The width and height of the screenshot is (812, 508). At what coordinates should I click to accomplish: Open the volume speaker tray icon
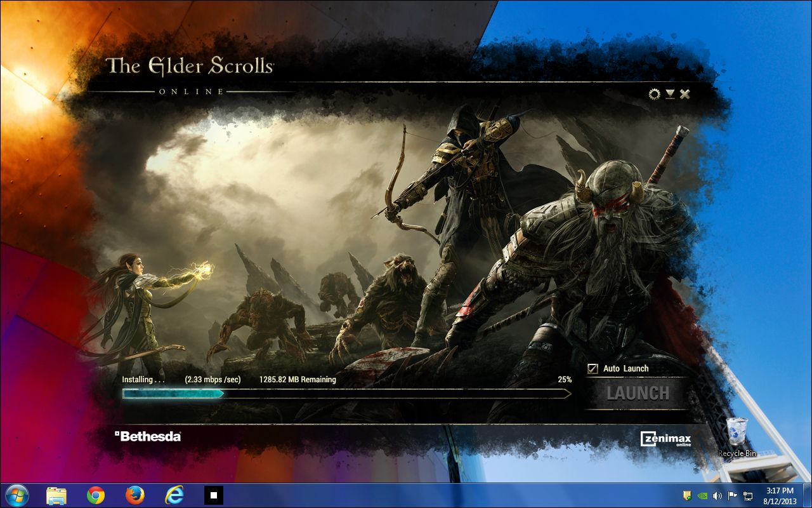[x=717, y=495]
